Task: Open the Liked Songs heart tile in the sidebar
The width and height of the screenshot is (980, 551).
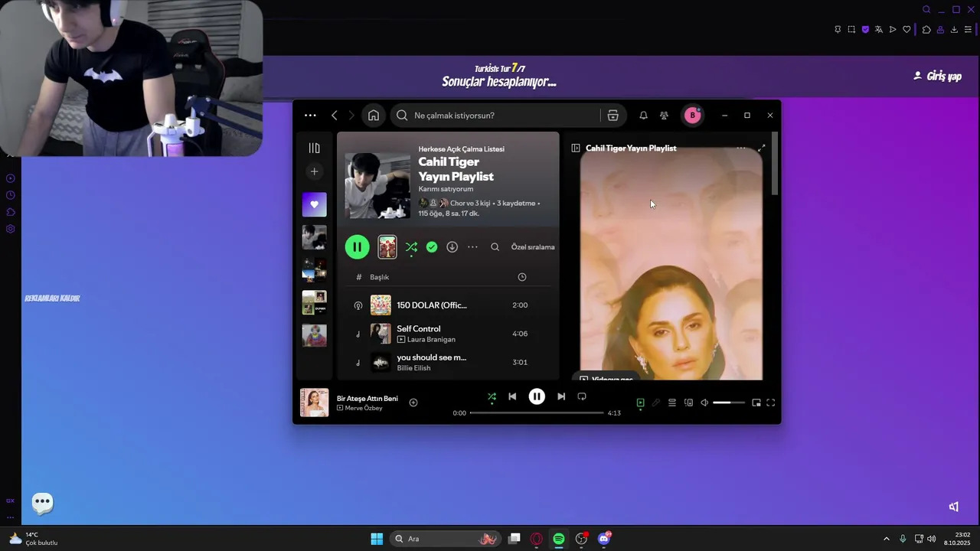Action: [x=314, y=204]
